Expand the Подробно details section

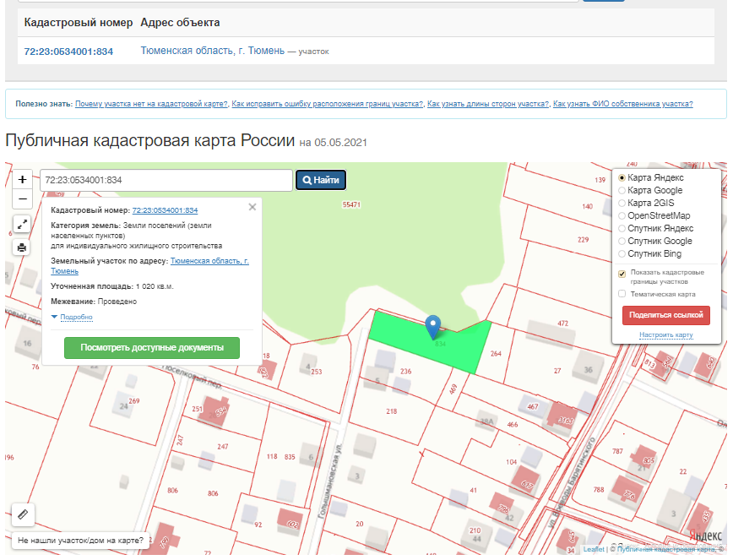pos(76,317)
